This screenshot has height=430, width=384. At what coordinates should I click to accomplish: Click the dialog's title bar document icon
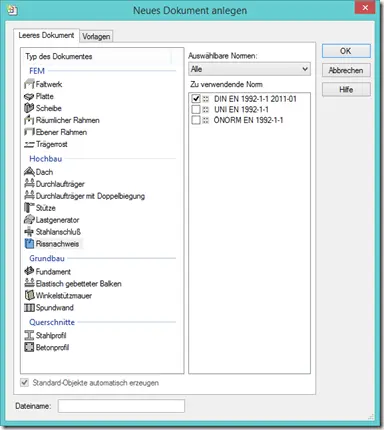pos(12,10)
